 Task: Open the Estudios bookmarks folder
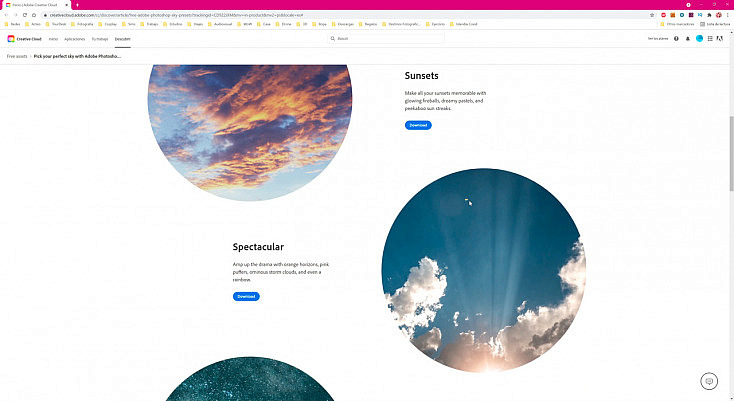(x=173, y=24)
